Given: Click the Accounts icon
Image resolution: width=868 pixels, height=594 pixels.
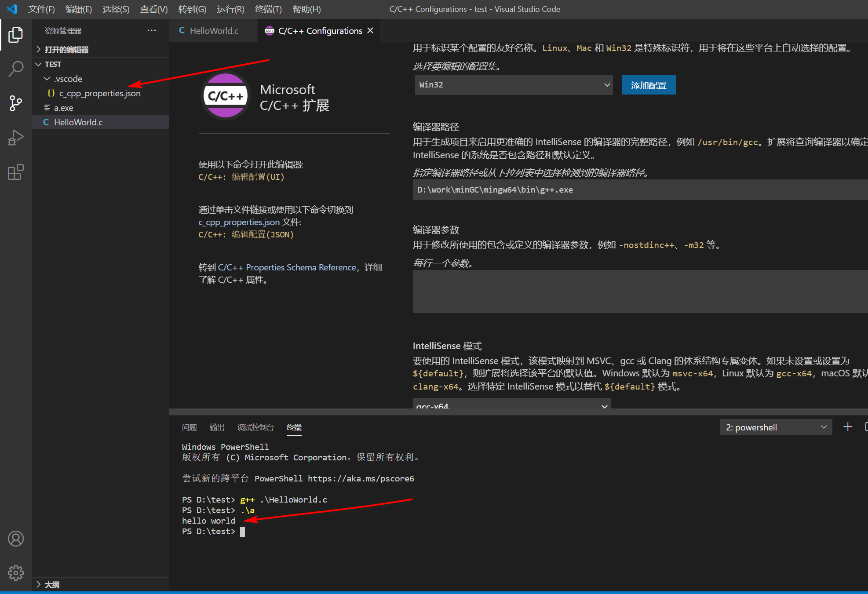Looking at the screenshot, I should pos(15,539).
